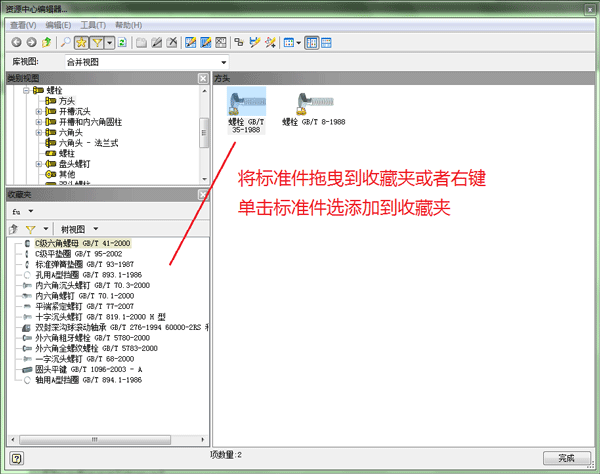Click the greyed edit pencil icon
600x474 pixels.
tap(157, 42)
